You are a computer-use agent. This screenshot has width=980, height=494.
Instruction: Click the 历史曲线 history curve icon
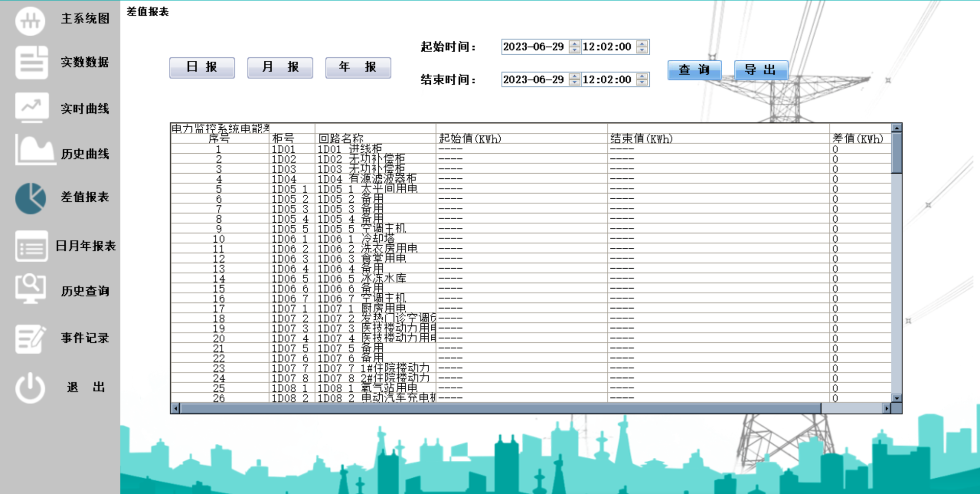(31, 153)
